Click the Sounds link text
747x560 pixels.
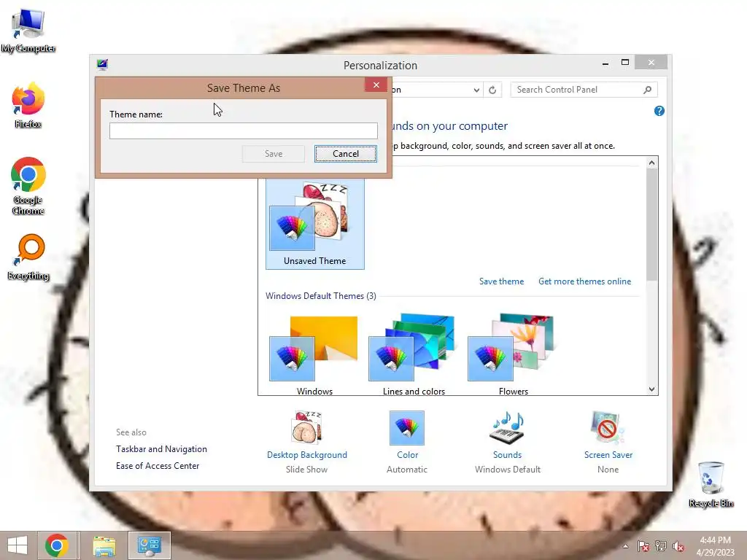[x=508, y=455]
